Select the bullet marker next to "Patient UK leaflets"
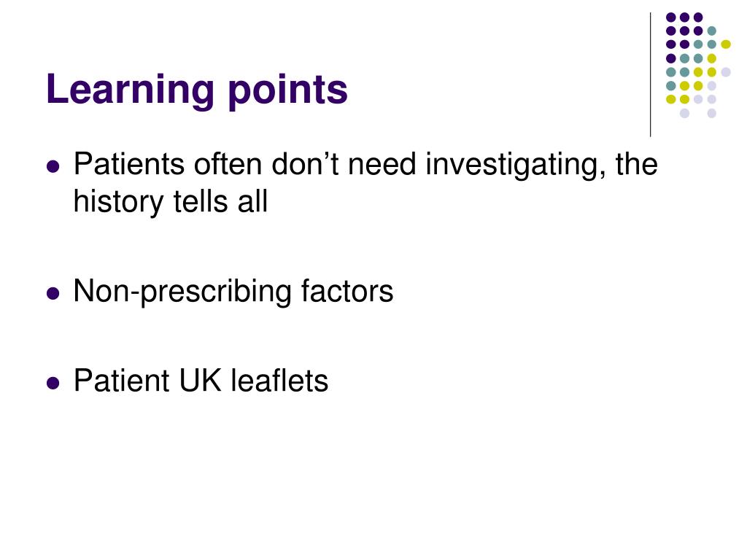The height and width of the screenshot is (560, 747). coord(53,383)
